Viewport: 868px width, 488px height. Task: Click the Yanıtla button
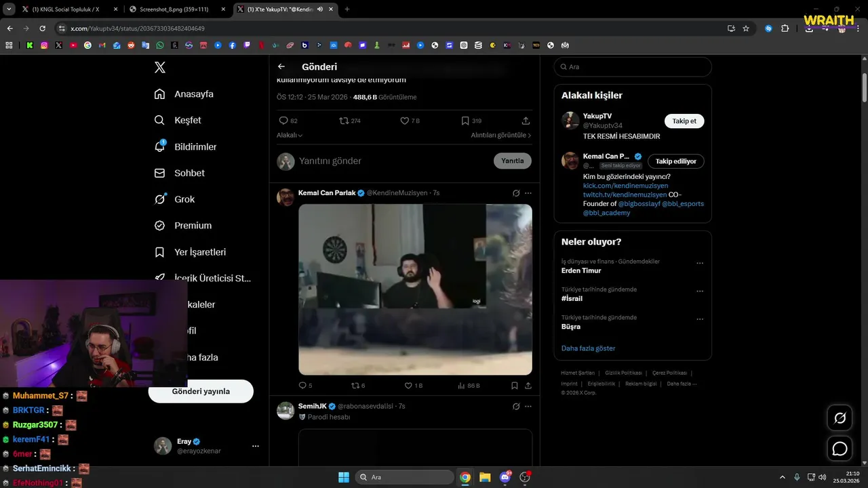coord(512,161)
